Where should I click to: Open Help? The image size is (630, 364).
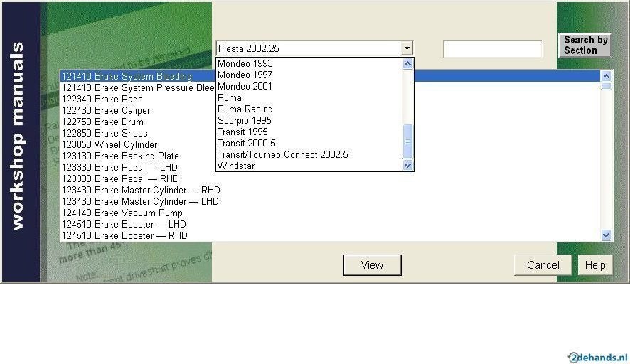[x=595, y=265]
